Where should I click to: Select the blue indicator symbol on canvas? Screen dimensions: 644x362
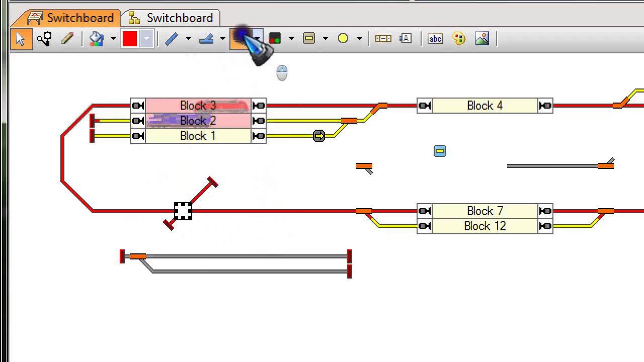pyautogui.click(x=440, y=151)
